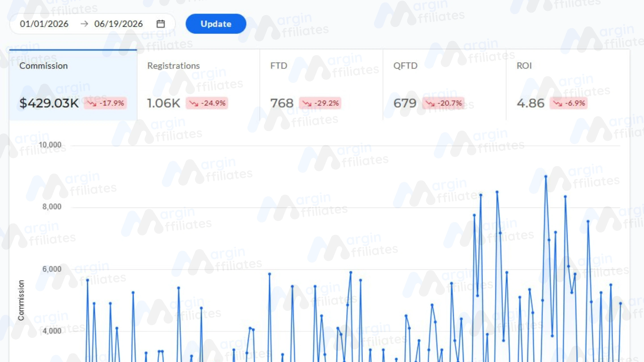Click the -6.9% ROI change badge
644x362 pixels.
click(568, 103)
